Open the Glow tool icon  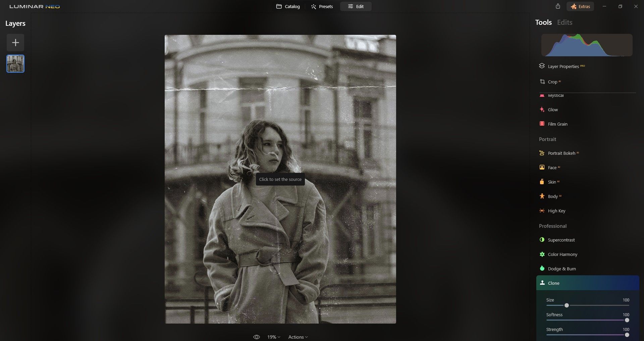542,110
